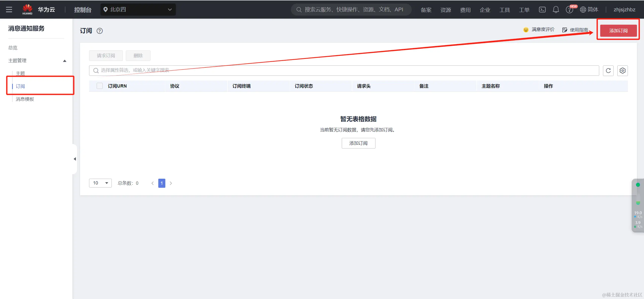Go to the next page arrow

point(171,183)
